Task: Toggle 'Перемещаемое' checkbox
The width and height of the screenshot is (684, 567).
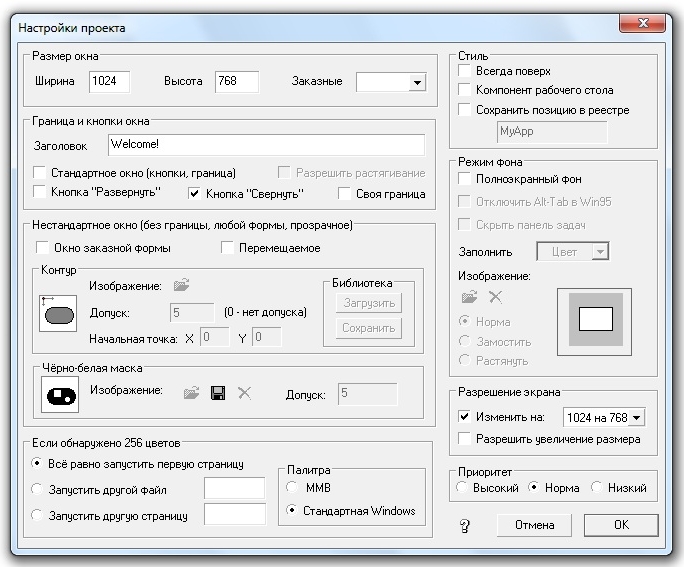Action: (227, 248)
